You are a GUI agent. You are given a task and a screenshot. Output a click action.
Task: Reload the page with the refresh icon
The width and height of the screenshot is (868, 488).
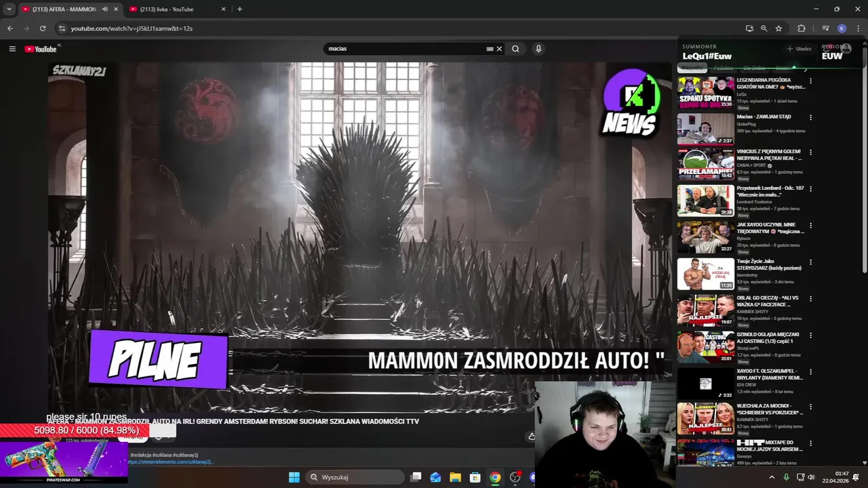[43, 28]
